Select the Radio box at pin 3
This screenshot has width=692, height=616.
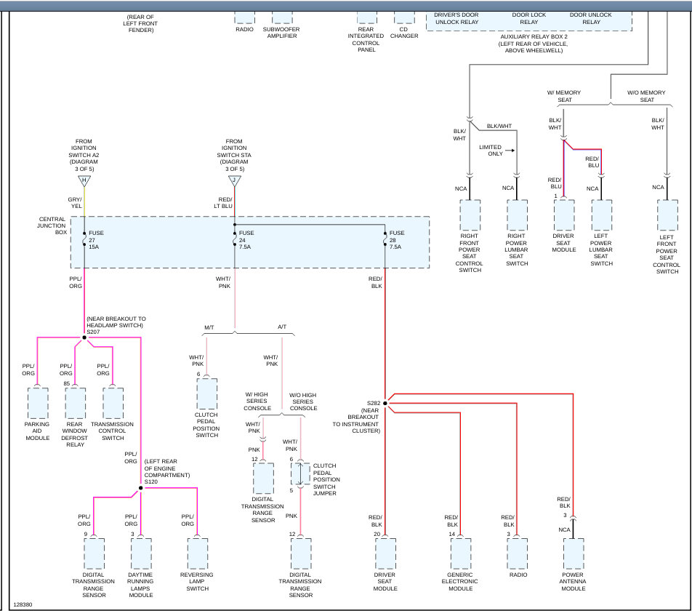pyautogui.click(x=518, y=553)
